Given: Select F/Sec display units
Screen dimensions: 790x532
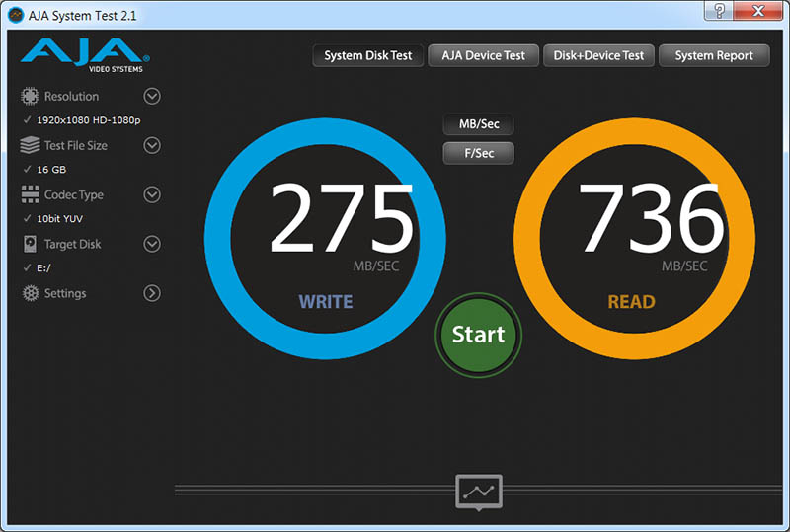Looking at the screenshot, I should tap(479, 153).
